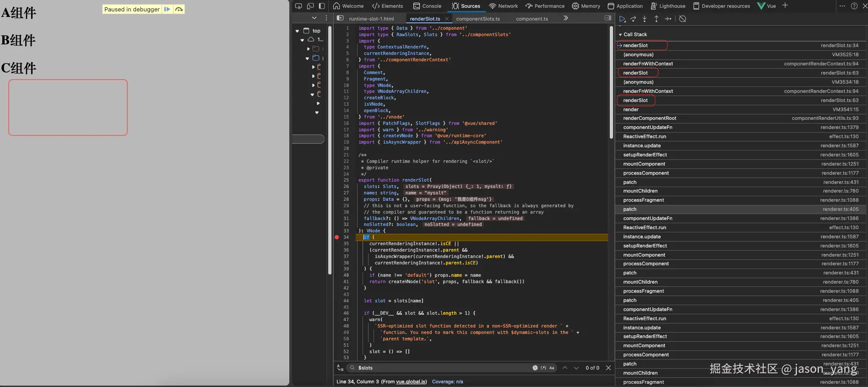Step over next function call
The image size is (868, 387).
(634, 19)
